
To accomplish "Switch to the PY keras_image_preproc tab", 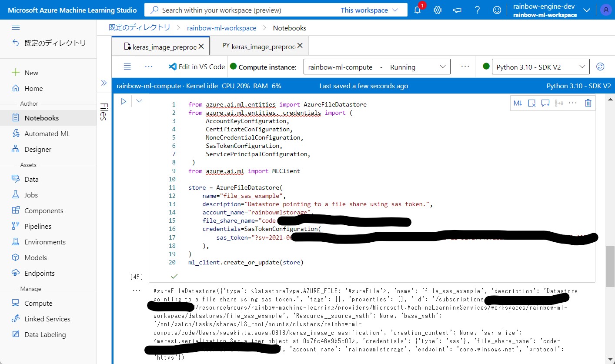I will point(259,46).
